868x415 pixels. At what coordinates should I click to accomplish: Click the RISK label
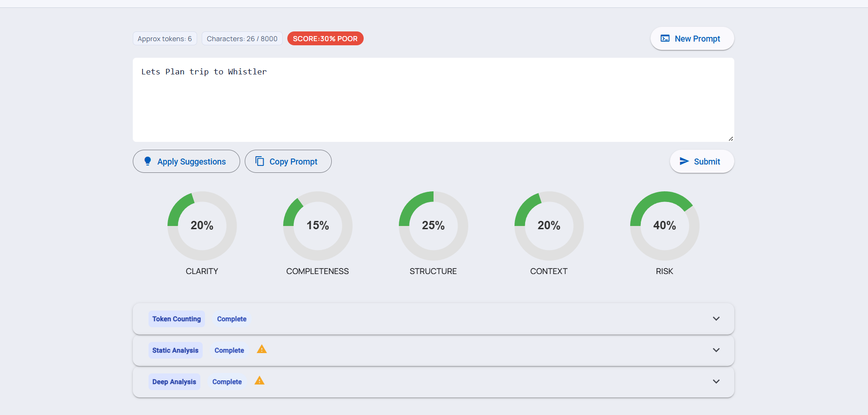coord(664,271)
